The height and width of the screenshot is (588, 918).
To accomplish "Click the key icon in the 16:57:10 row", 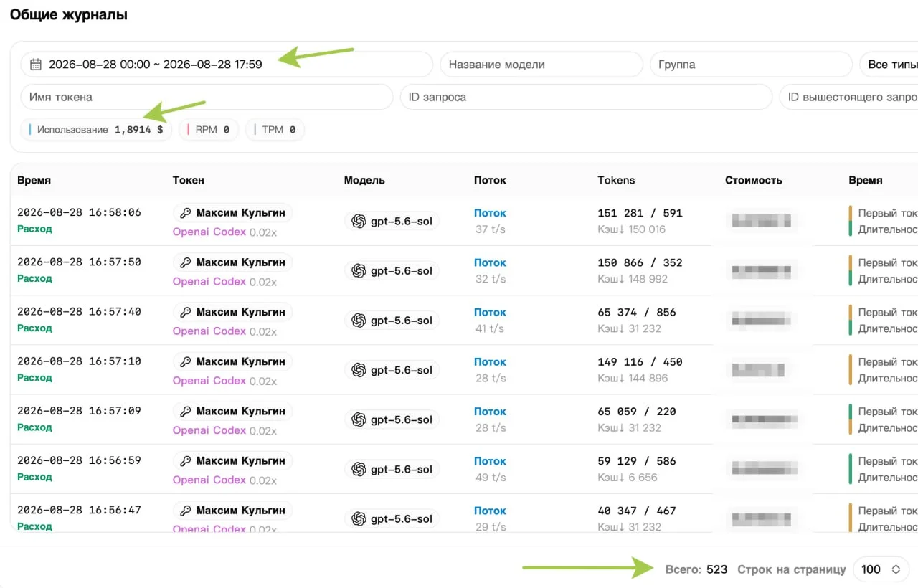I will pyautogui.click(x=185, y=361).
